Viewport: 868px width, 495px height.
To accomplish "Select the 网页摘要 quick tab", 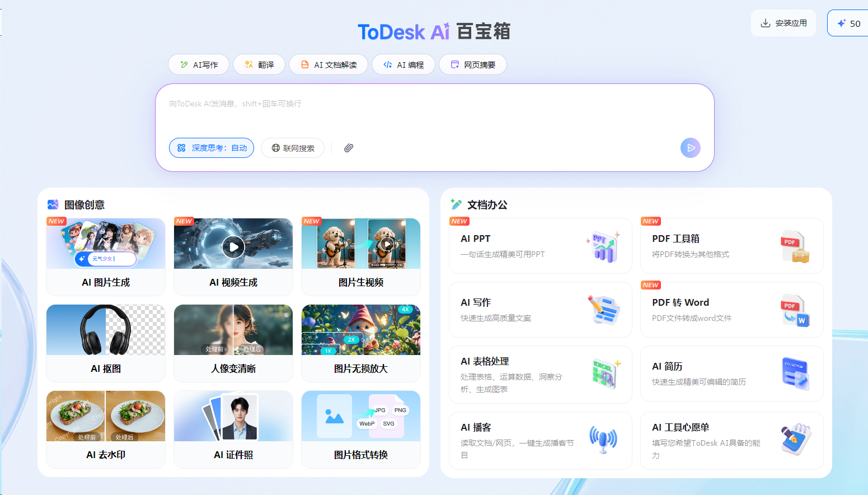I will (x=473, y=64).
